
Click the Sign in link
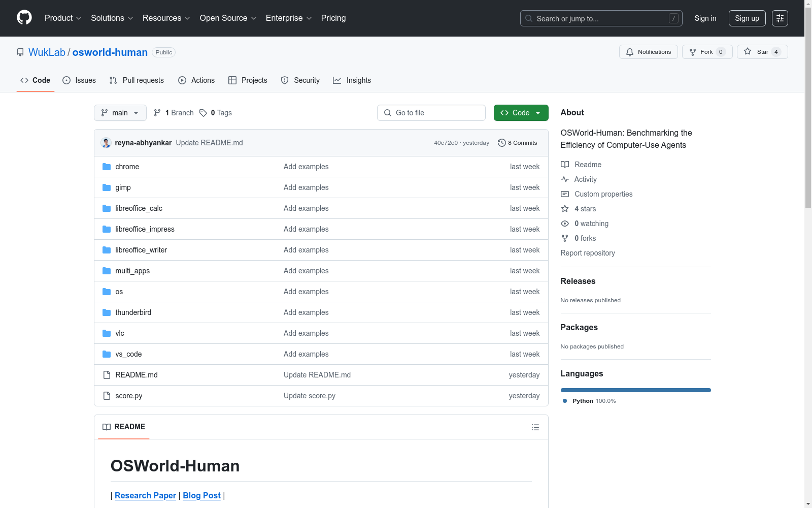click(705, 18)
